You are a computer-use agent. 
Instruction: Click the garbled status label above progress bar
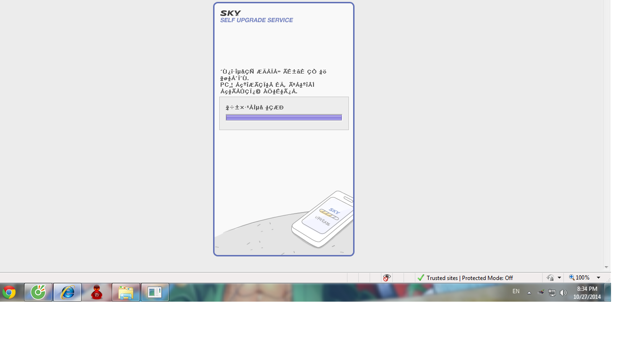pos(255,107)
